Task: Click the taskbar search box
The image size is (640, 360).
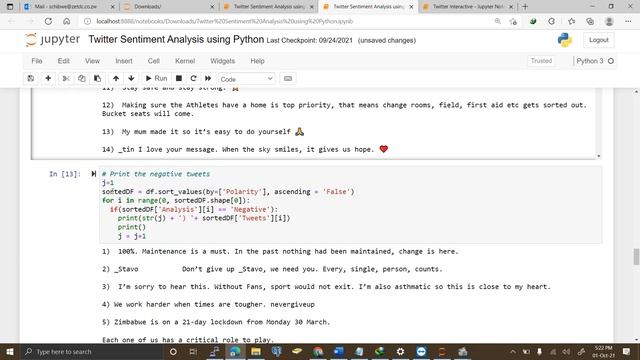Action: point(91,351)
